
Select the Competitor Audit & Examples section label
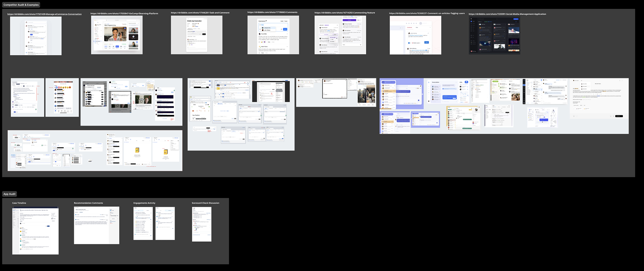pyautogui.click(x=21, y=5)
